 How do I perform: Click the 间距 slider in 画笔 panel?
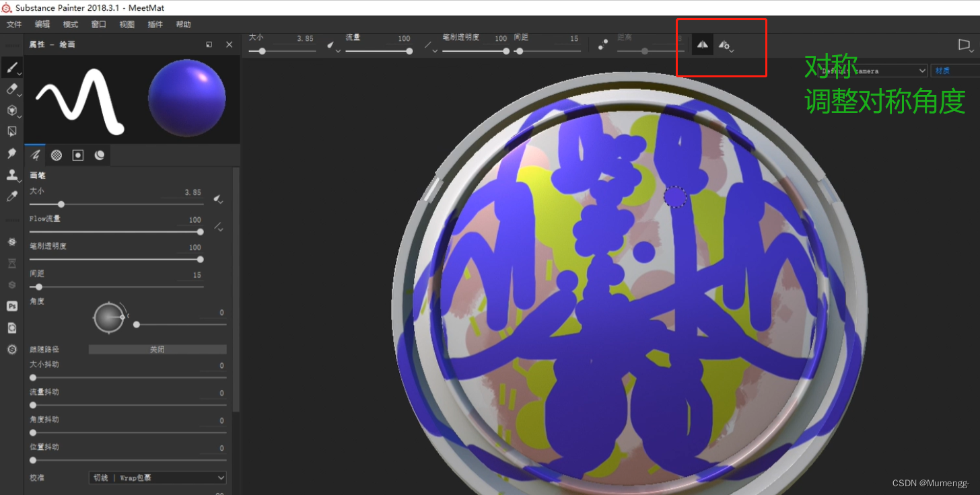116,287
